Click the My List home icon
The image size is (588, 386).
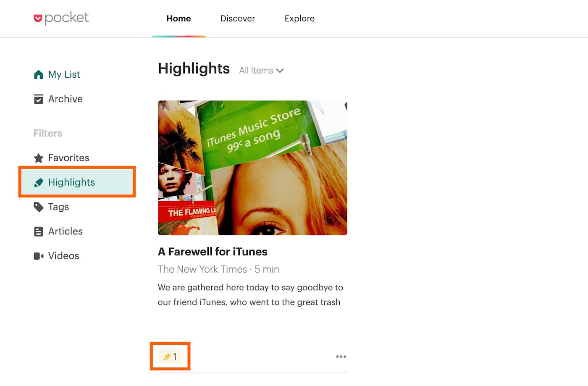(39, 75)
